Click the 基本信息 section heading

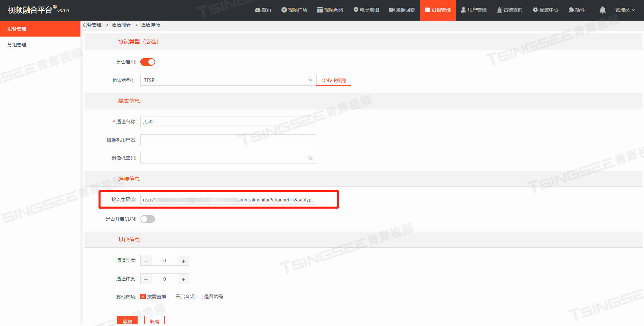pyautogui.click(x=129, y=101)
